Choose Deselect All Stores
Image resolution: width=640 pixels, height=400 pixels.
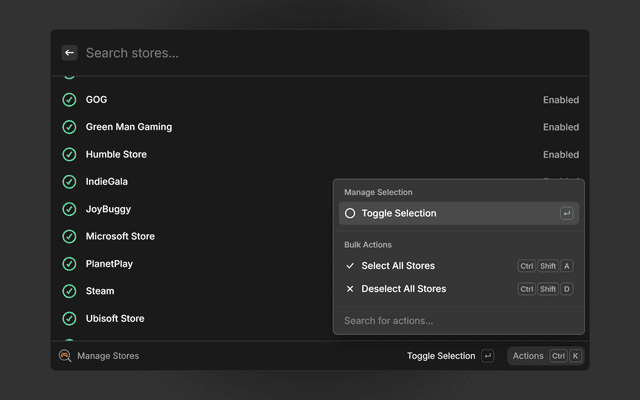(459, 289)
